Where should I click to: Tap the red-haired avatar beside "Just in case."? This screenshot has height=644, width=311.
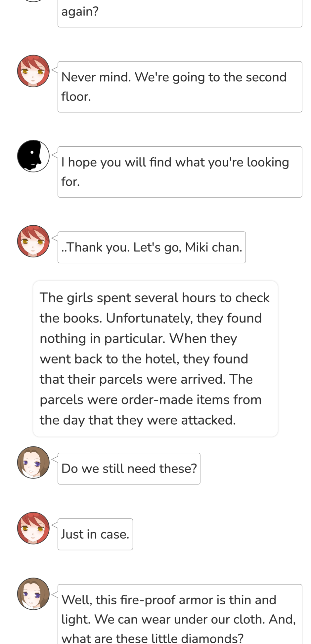click(33, 528)
